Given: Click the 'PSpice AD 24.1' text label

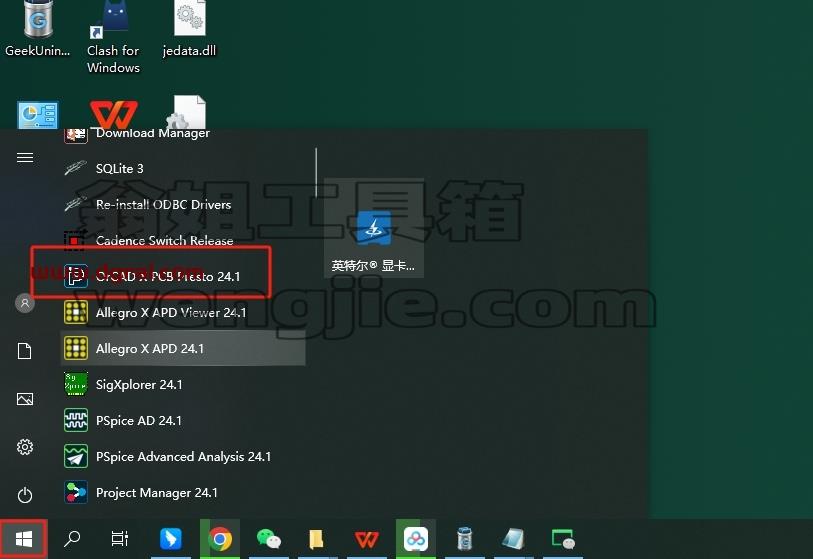Looking at the screenshot, I should pos(139,421).
